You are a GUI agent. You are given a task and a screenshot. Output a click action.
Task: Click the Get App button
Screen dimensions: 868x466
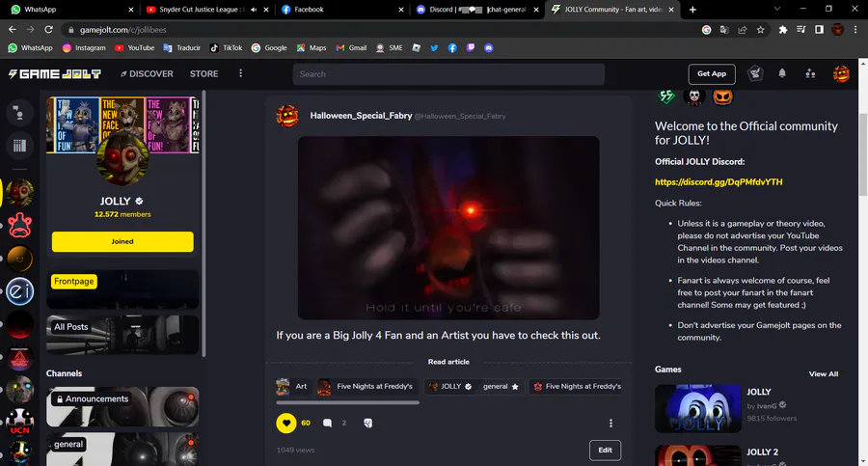point(712,73)
